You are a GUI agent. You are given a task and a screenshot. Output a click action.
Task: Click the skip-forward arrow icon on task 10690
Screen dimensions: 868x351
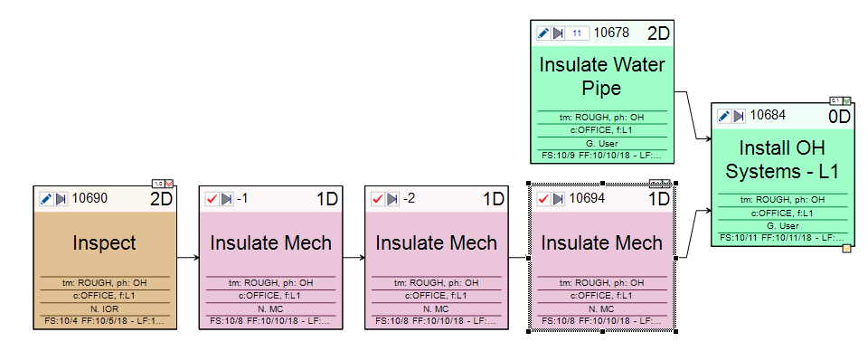point(61,199)
